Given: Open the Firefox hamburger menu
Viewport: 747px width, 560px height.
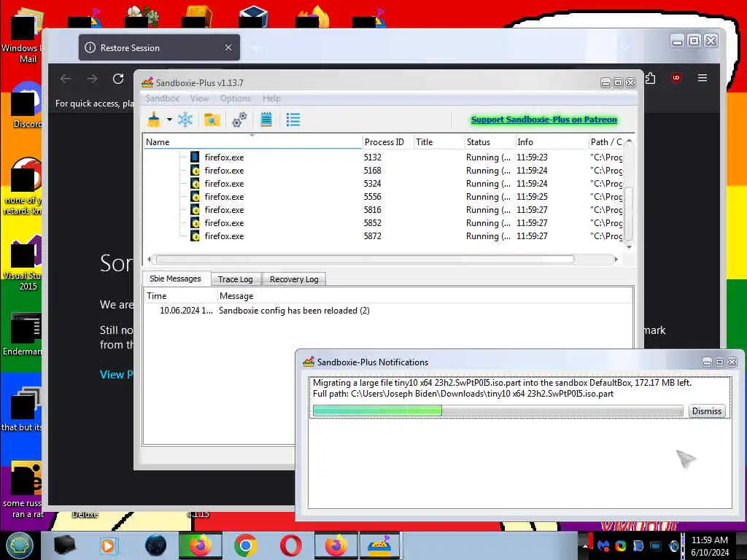Looking at the screenshot, I should click(703, 77).
